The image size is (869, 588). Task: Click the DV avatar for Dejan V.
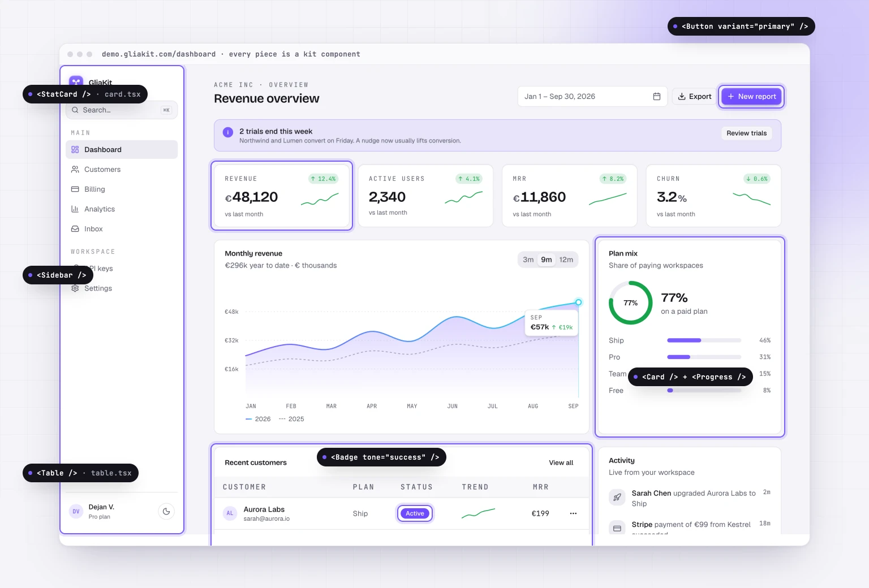(76, 512)
